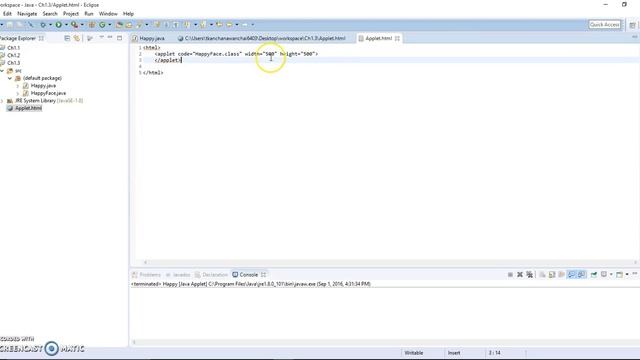Open the Run menu
The height and width of the screenshot is (360, 640).
89,13
